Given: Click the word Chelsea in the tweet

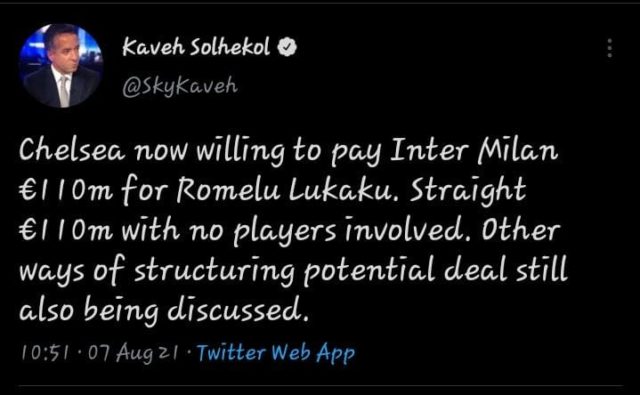Looking at the screenshot, I should (71, 149).
